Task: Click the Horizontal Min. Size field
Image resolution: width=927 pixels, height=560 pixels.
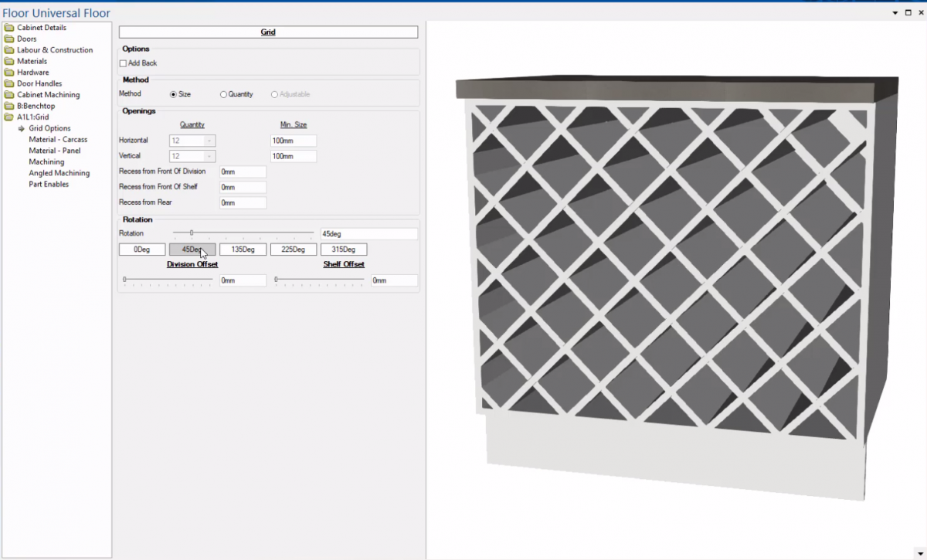Action: 294,141
